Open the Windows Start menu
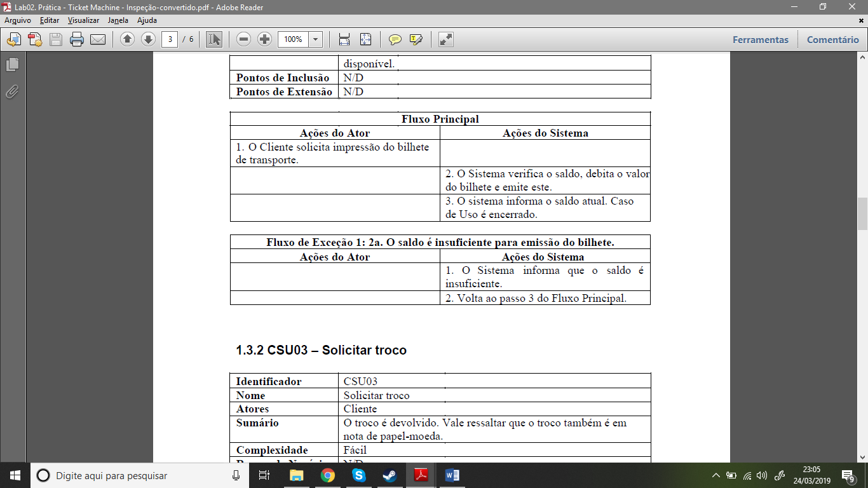 [15, 475]
